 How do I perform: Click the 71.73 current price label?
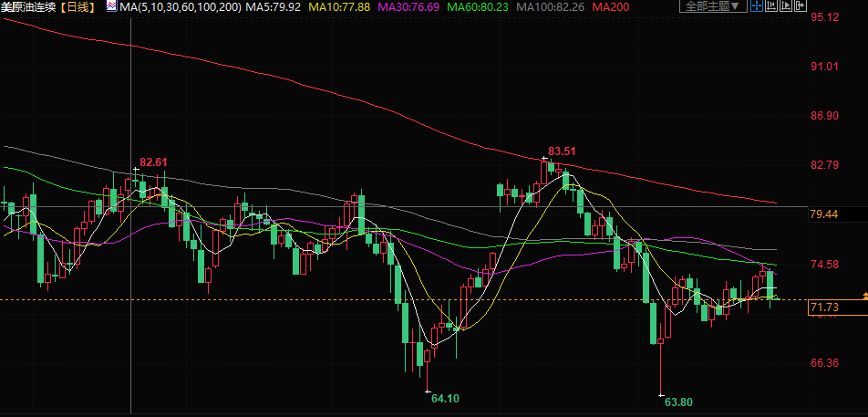pyautogui.click(x=823, y=308)
